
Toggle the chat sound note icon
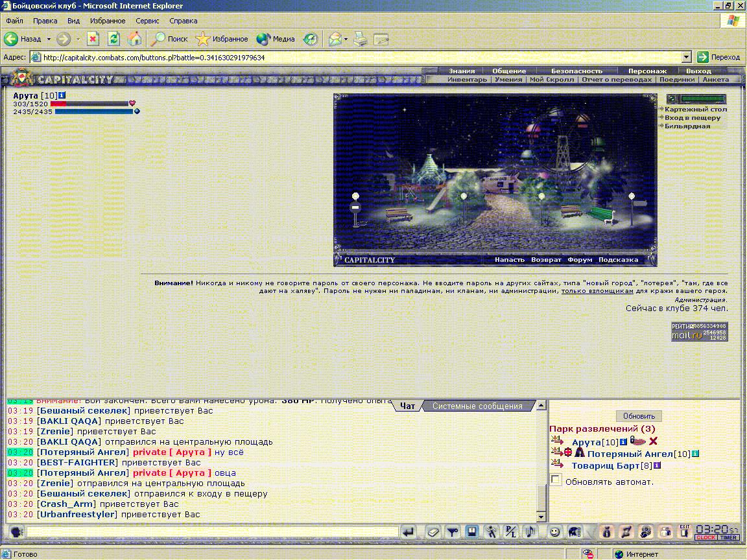[530, 532]
